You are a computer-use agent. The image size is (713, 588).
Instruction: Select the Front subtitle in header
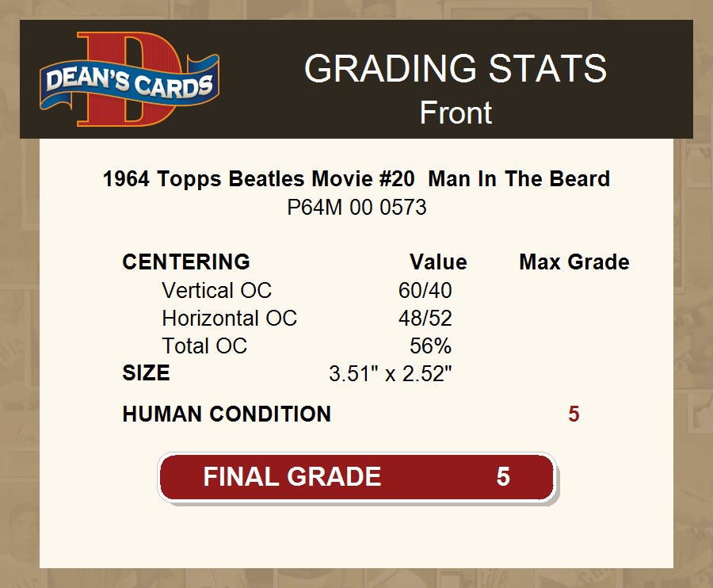pos(456,113)
